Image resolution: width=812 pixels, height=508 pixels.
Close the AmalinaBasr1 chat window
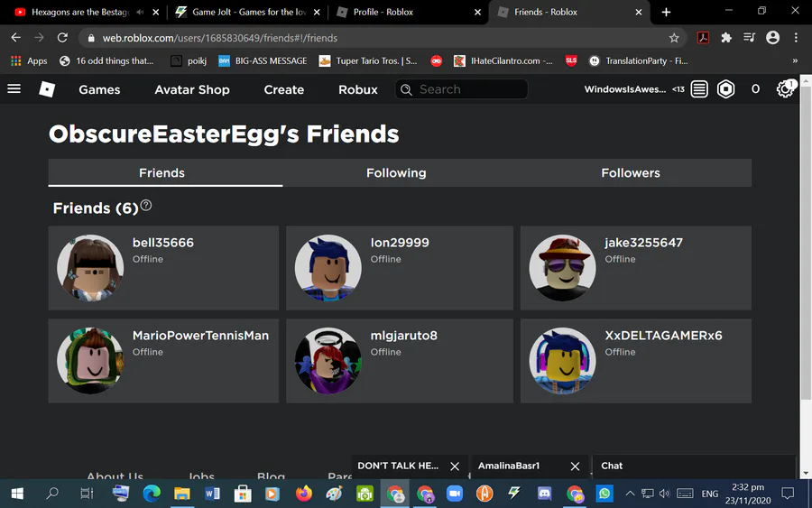(x=575, y=466)
